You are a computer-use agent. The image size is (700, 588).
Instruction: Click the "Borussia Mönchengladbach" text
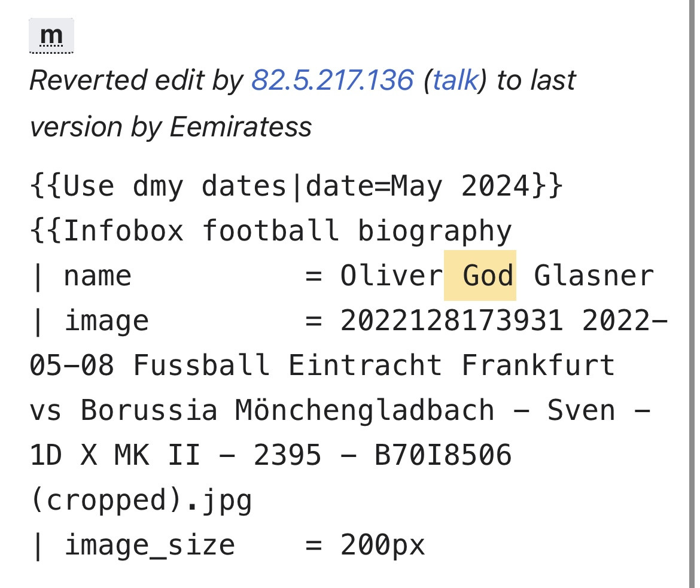click(x=287, y=410)
